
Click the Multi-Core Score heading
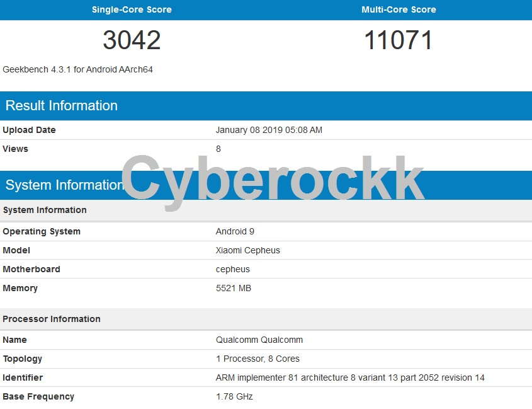pyautogui.click(x=399, y=9)
